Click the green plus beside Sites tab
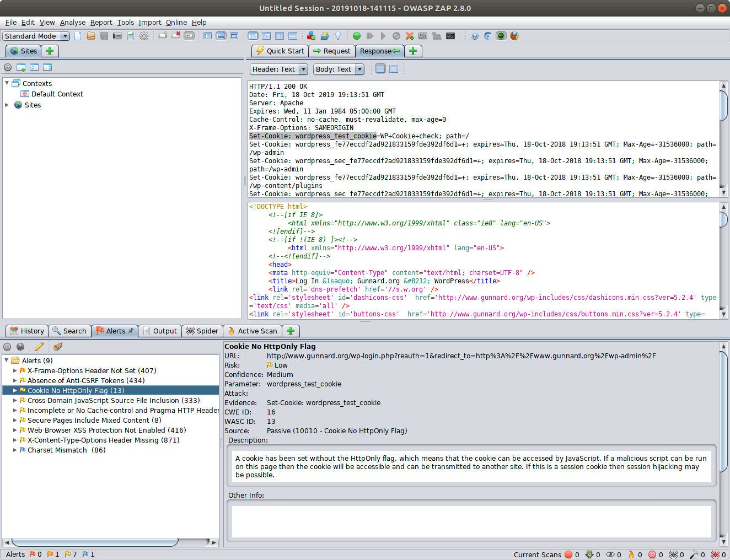This screenshot has height=560, width=730. [x=50, y=51]
